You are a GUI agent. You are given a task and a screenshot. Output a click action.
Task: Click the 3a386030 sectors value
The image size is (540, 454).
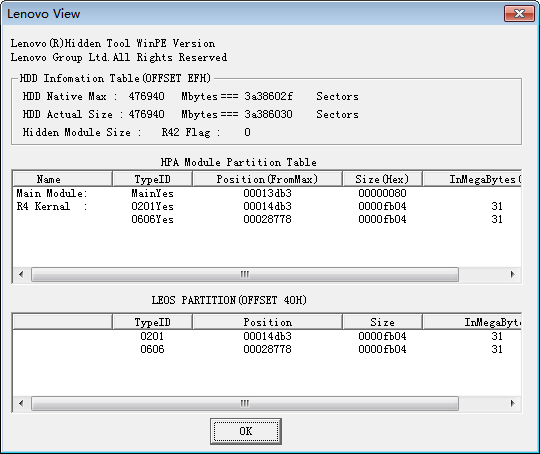[x=268, y=114]
